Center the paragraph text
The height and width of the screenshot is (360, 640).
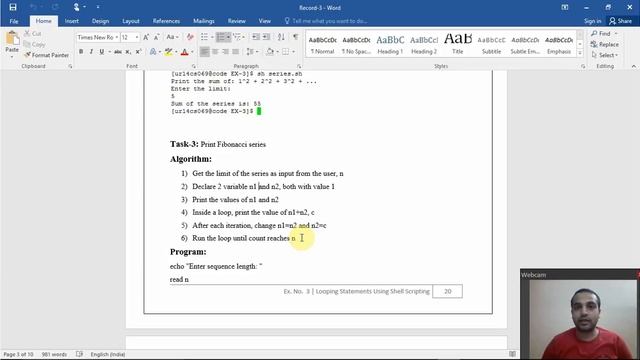[215, 52]
